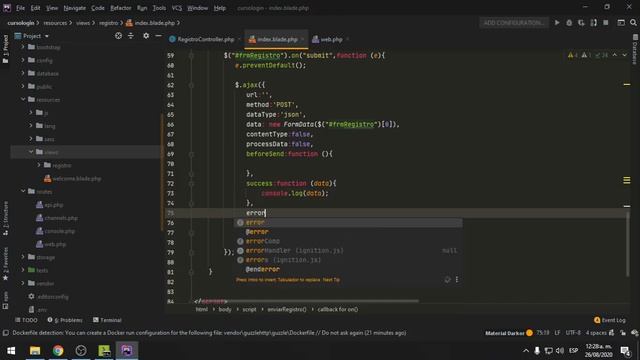Image resolution: width=640 pixels, height=360 pixels.
Task: Click the locate/select opened file target icon
Action: click(x=118, y=36)
